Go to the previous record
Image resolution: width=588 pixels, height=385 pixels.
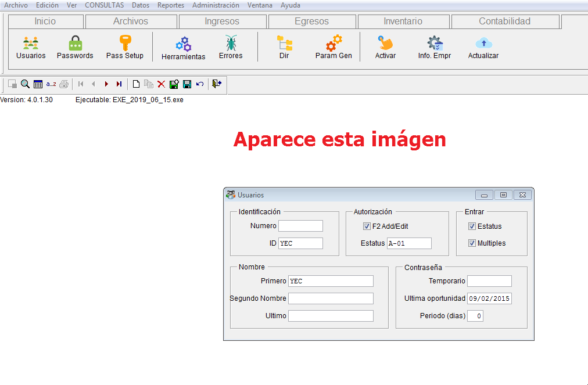click(94, 84)
